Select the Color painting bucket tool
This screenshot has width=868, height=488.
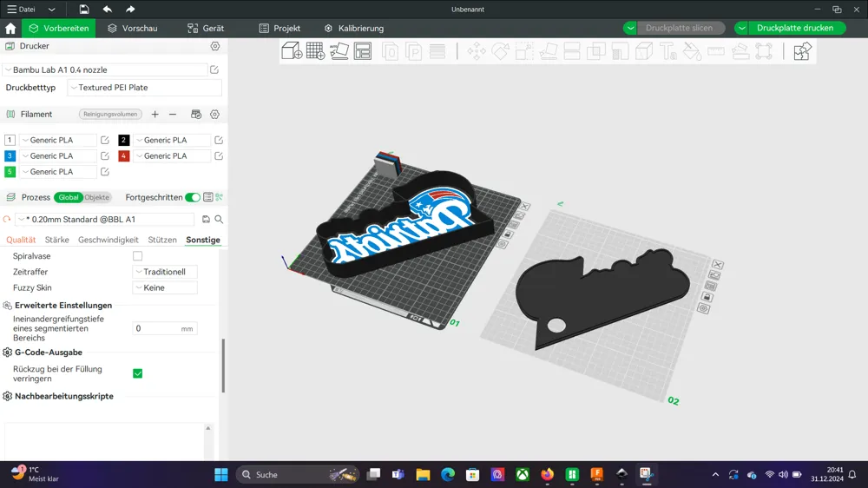692,51
